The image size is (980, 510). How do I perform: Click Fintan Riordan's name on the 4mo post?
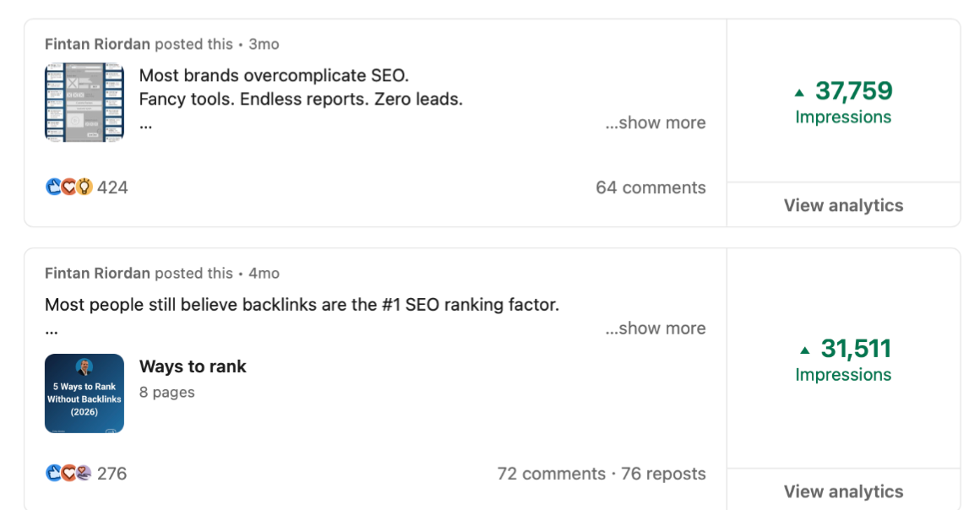[97, 274]
